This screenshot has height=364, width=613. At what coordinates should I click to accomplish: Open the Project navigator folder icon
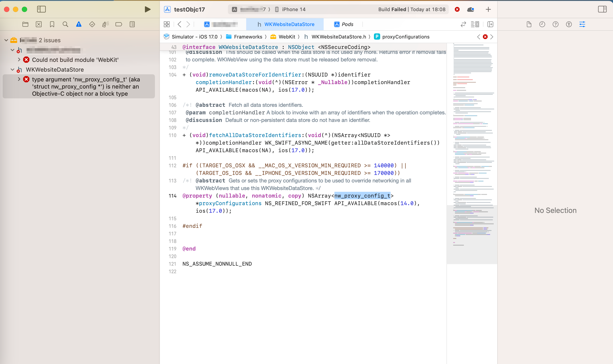pyautogui.click(x=25, y=24)
